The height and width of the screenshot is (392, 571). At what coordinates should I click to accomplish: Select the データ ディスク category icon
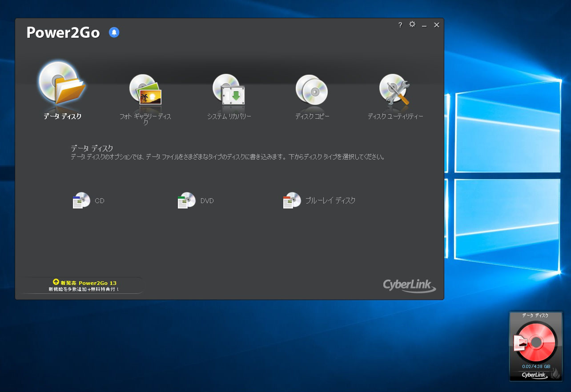[x=62, y=83]
